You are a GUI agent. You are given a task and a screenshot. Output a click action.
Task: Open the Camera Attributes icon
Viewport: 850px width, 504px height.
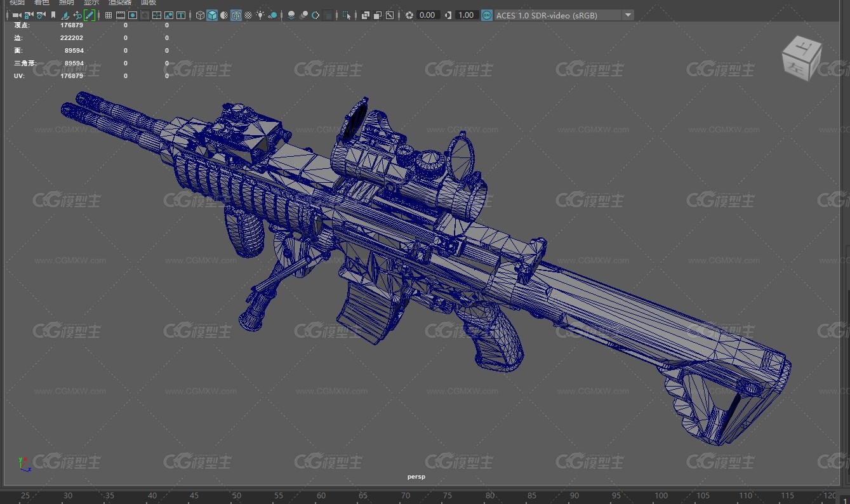tap(41, 15)
